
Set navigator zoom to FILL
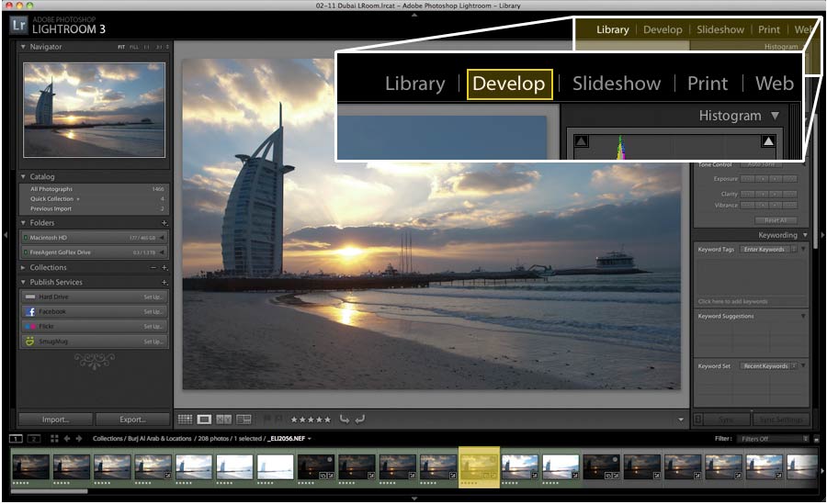pyautogui.click(x=134, y=47)
